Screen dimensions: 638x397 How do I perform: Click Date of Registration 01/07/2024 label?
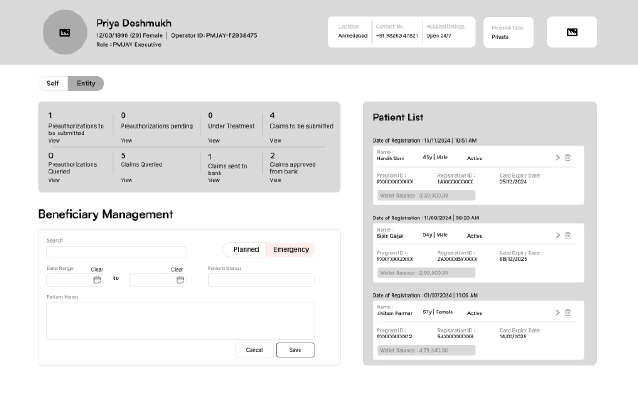point(425,295)
